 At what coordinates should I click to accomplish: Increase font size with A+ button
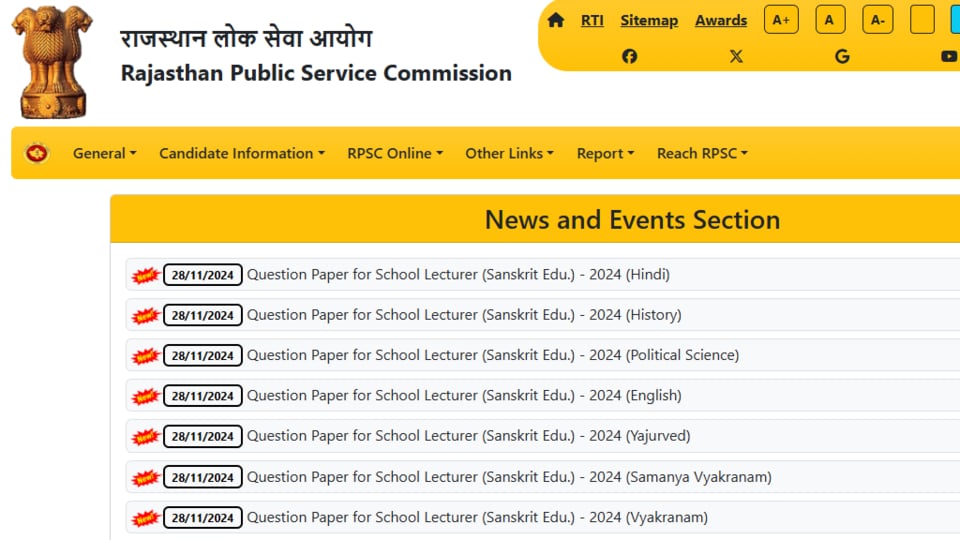click(x=781, y=20)
